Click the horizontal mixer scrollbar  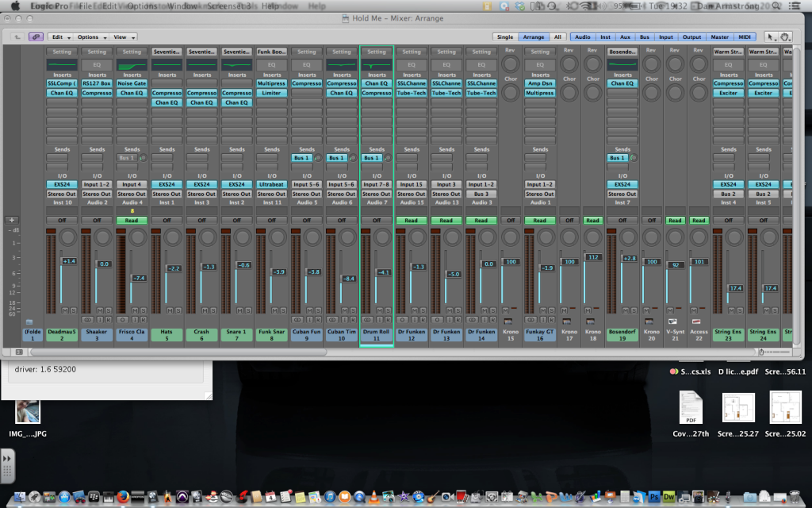tap(178, 352)
